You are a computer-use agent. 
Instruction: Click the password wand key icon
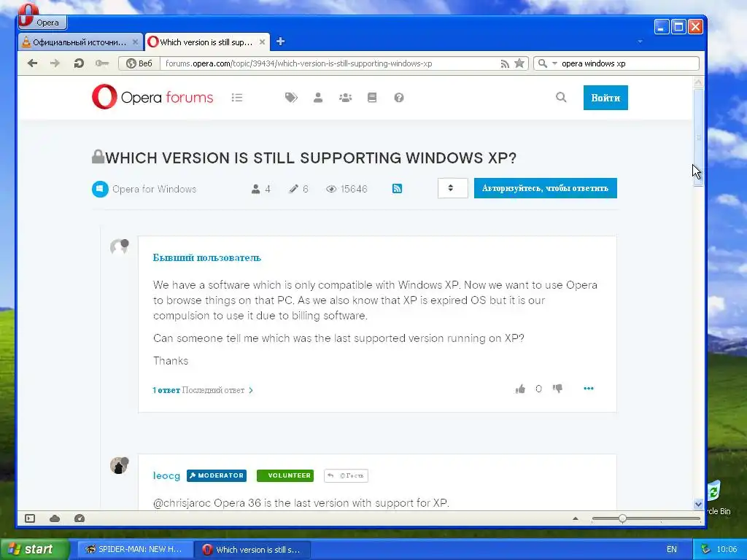pos(101,63)
